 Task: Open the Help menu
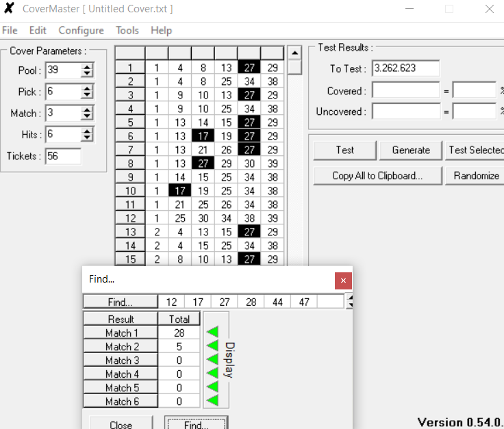tap(162, 31)
